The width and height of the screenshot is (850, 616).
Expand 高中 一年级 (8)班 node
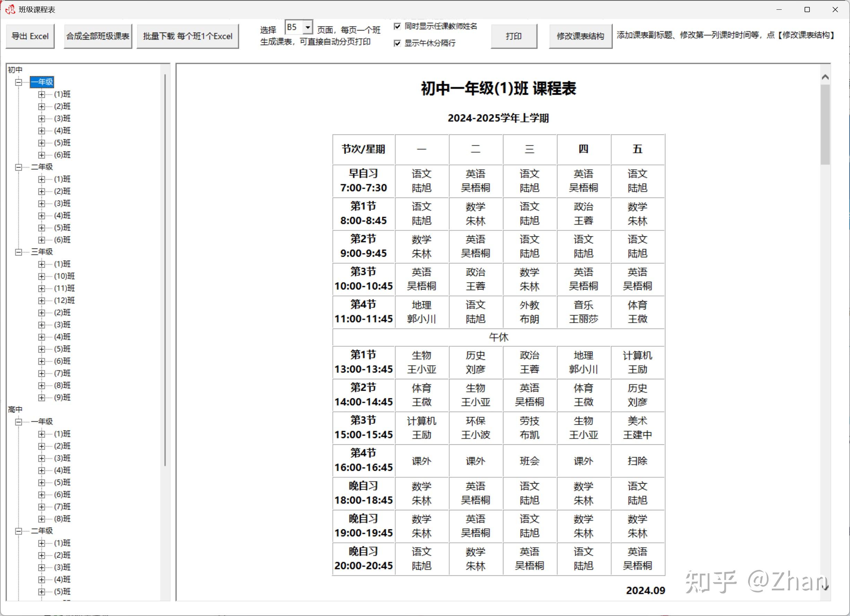click(42, 519)
